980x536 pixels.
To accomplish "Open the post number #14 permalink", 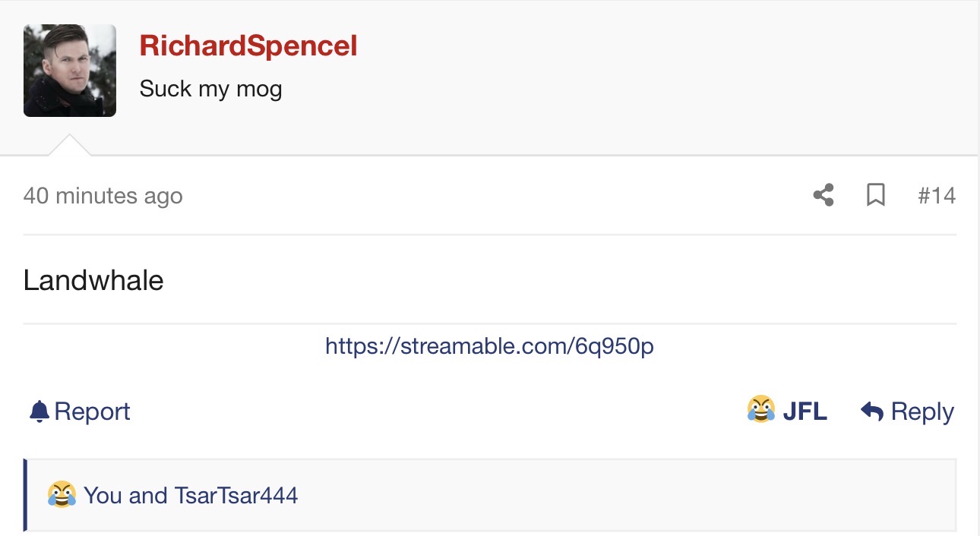I will pos(937,196).
